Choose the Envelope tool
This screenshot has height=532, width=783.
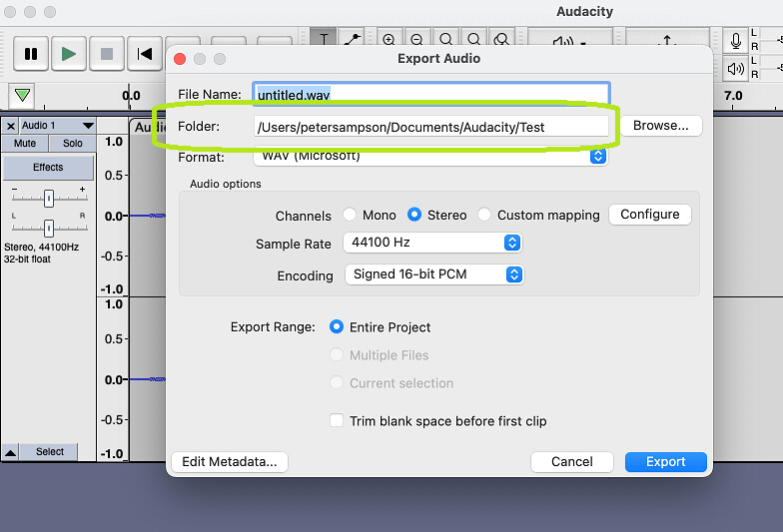click(x=353, y=38)
